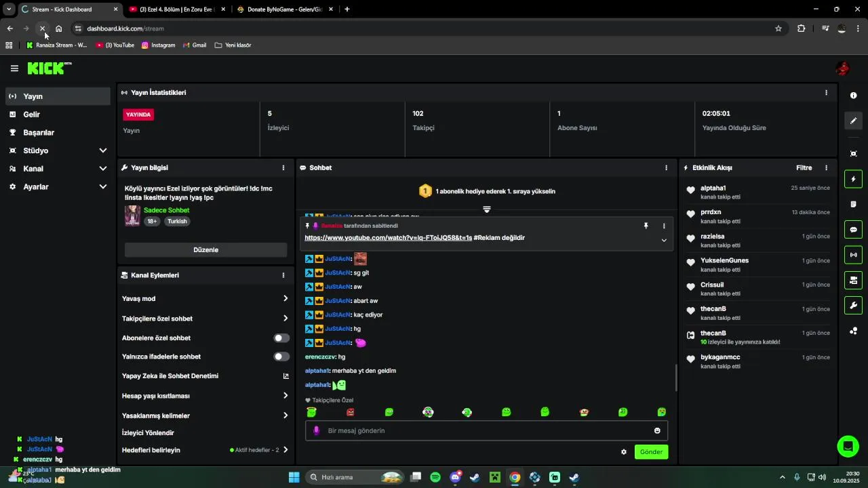This screenshot has width=868, height=488.
Task: Click the Hızlı arama taskbar search
Action: click(354, 477)
